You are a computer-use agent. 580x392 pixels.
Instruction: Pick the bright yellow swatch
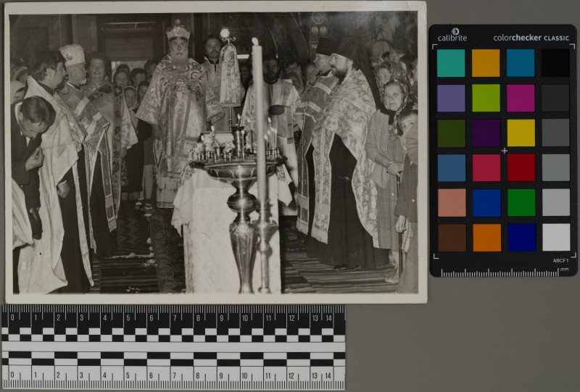click(521, 133)
